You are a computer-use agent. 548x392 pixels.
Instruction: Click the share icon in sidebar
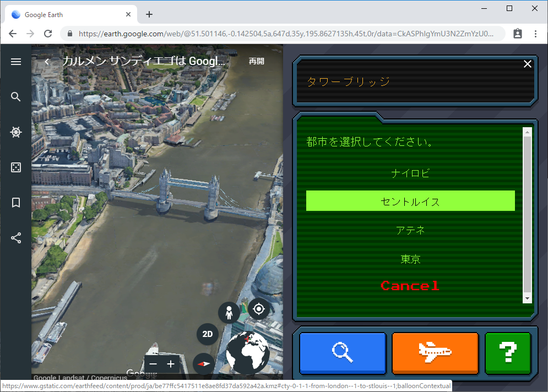tap(16, 238)
